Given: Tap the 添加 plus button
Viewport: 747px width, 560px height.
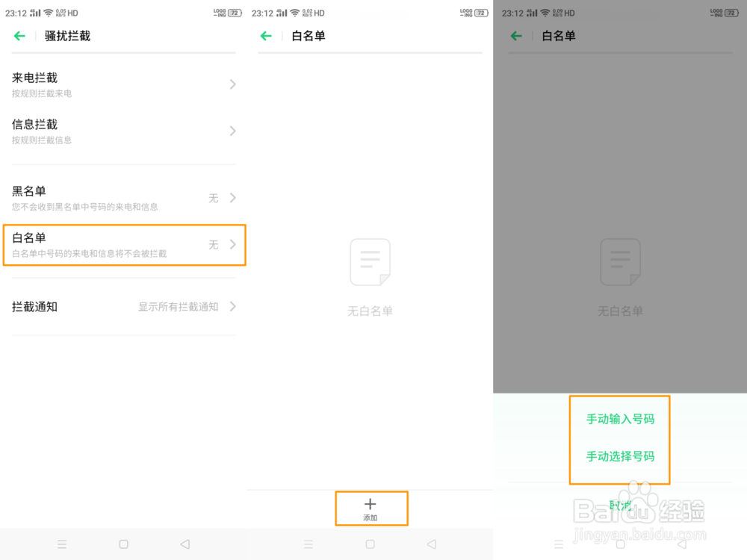Looking at the screenshot, I should pos(371,508).
